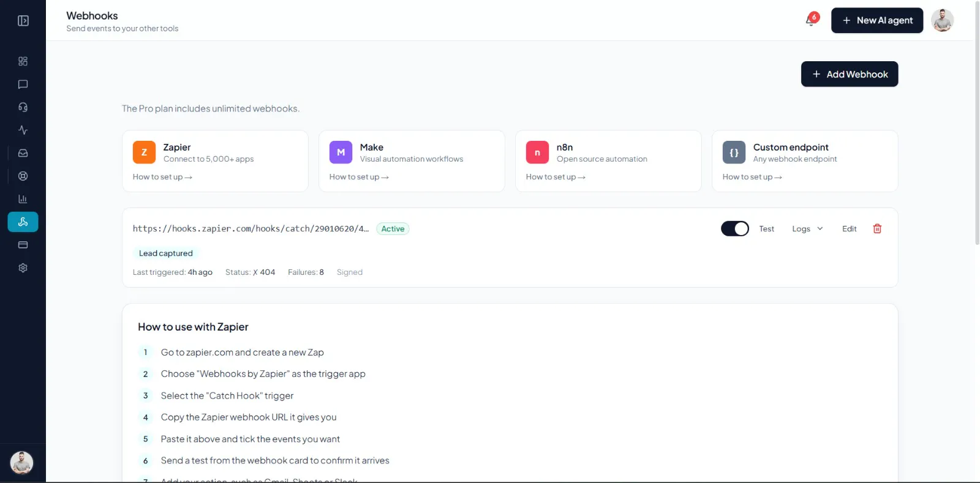The height and width of the screenshot is (483, 980).
Task: Open the settings gear icon in sidebar
Action: click(x=23, y=268)
